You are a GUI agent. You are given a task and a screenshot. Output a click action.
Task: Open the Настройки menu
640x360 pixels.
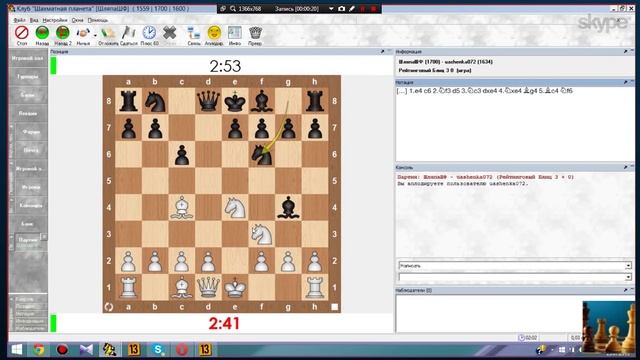[55, 20]
